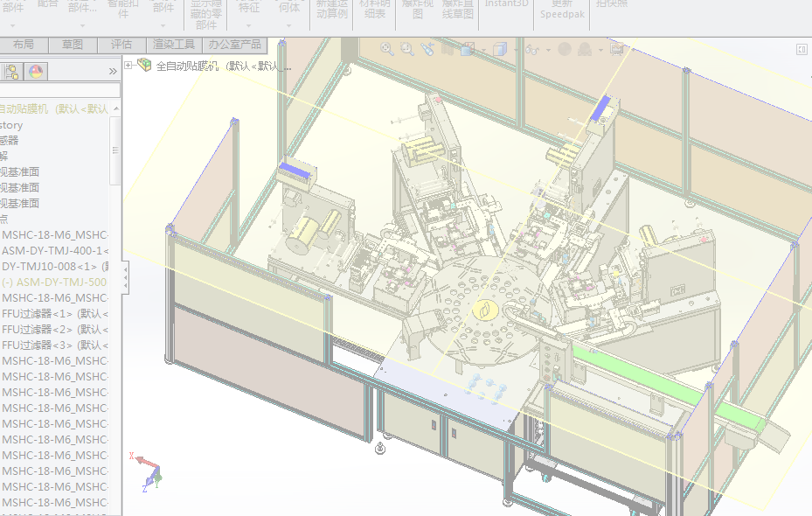Viewport: 812px width, 516px height.
Task: Open the ConfigurationManager panel tab icon
Action: click(x=11, y=72)
